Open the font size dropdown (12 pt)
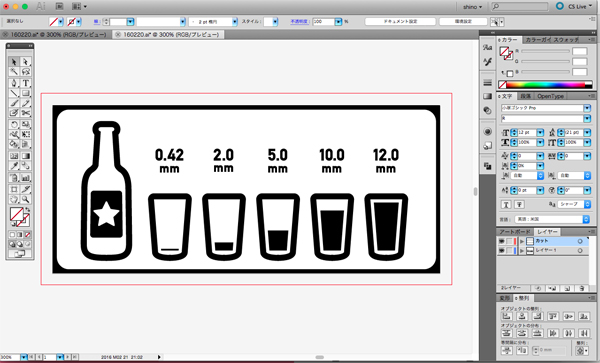 click(x=540, y=133)
